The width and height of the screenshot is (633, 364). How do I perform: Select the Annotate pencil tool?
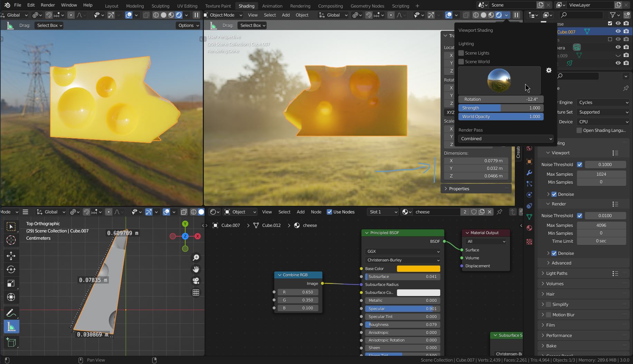pyautogui.click(x=11, y=313)
